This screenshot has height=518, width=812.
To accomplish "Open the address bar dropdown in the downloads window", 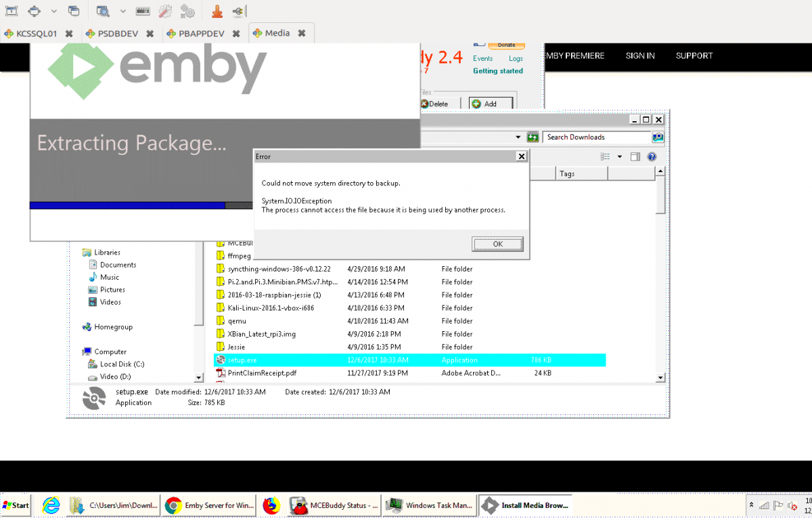I will 518,137.
